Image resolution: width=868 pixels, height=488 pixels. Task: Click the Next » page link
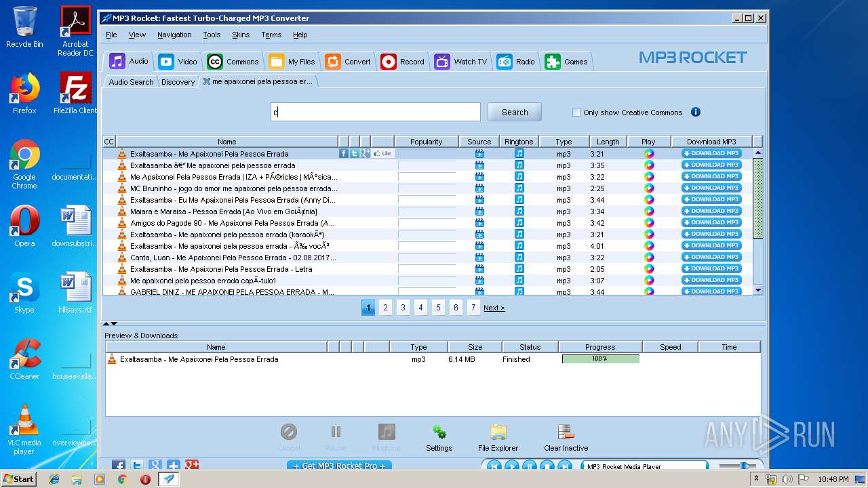(x=494, y=308)
